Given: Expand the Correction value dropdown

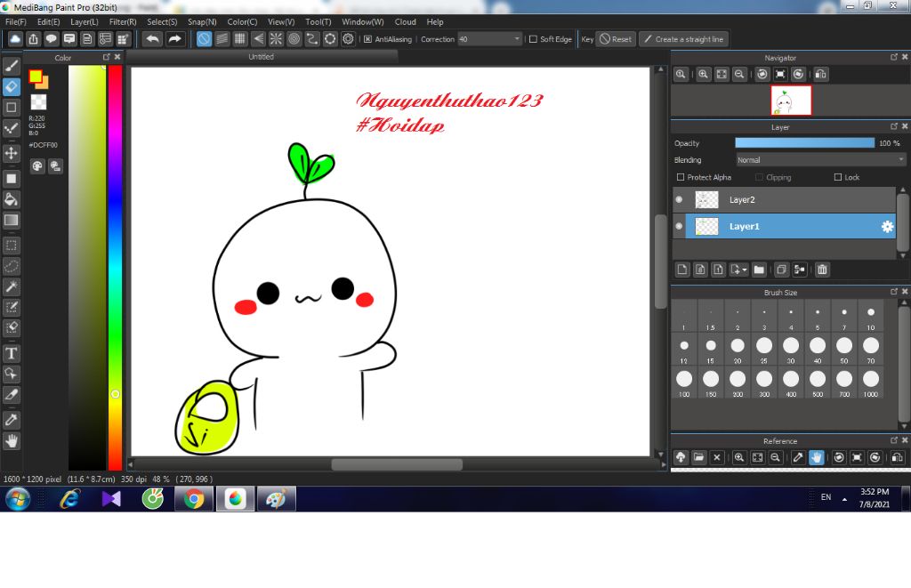Looking at the screenshot, I should point(517,39).
